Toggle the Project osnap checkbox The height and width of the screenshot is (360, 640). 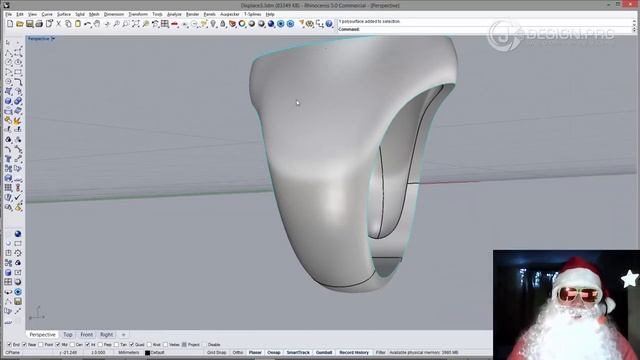tap(184, 345)
